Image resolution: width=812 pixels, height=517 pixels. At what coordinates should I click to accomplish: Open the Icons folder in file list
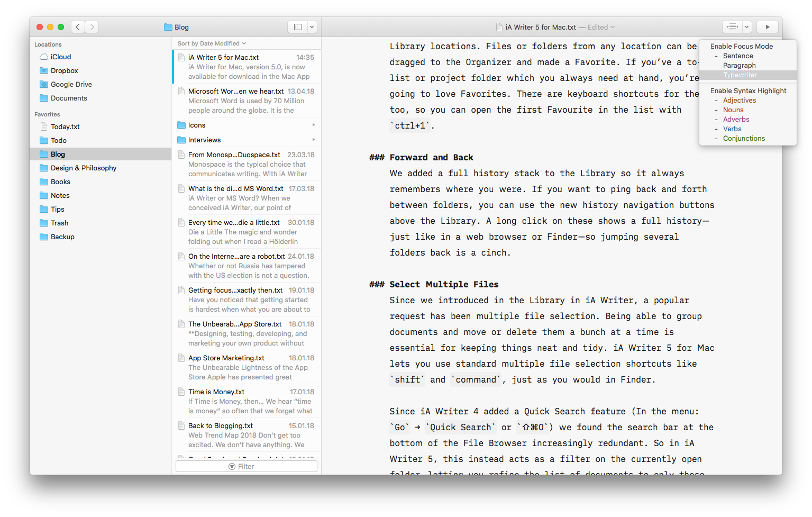pos(247,125)
